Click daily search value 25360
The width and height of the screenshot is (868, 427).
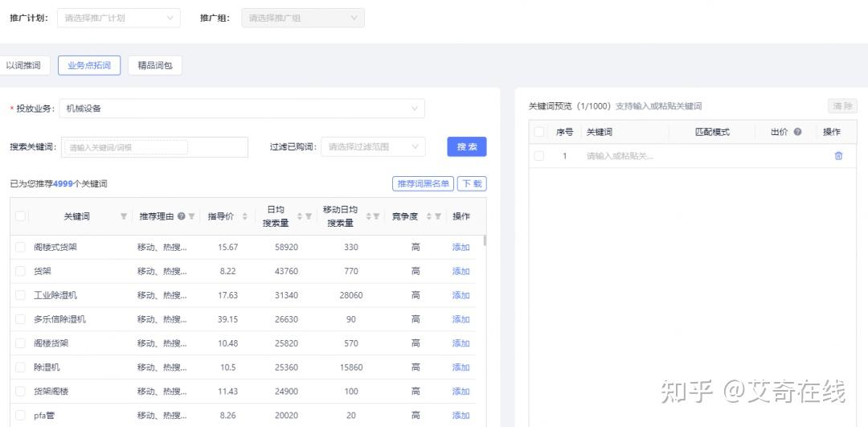[286, 367]
